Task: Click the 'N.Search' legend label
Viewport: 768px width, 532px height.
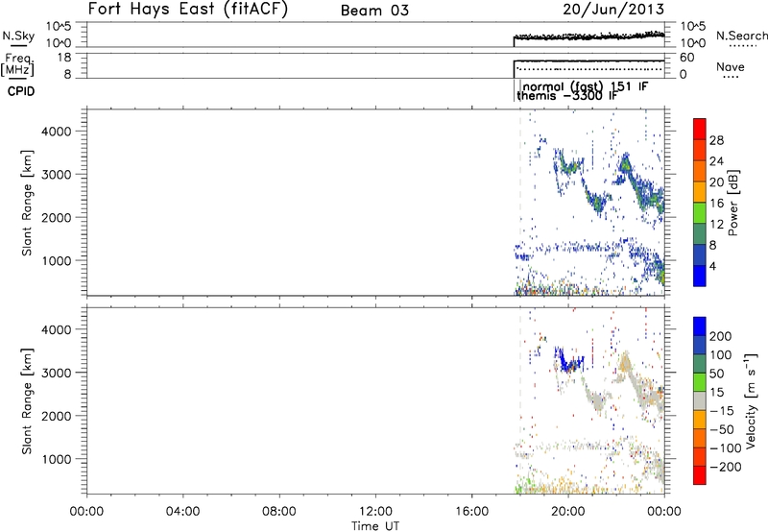Action: [742, 36]
